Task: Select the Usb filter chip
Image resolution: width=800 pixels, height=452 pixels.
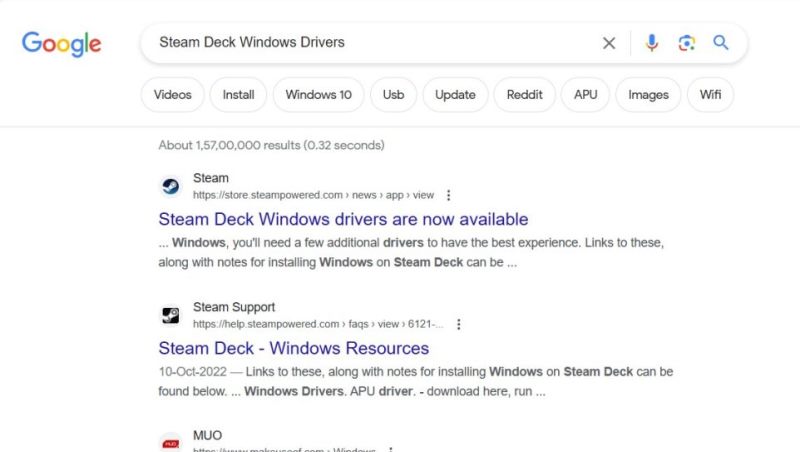Action: pos(393,94)
